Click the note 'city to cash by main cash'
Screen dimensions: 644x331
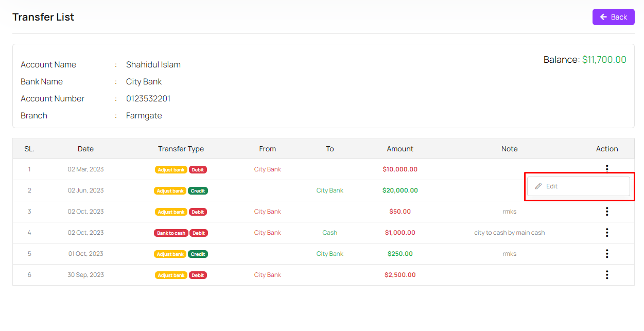(x=509, y=233)
